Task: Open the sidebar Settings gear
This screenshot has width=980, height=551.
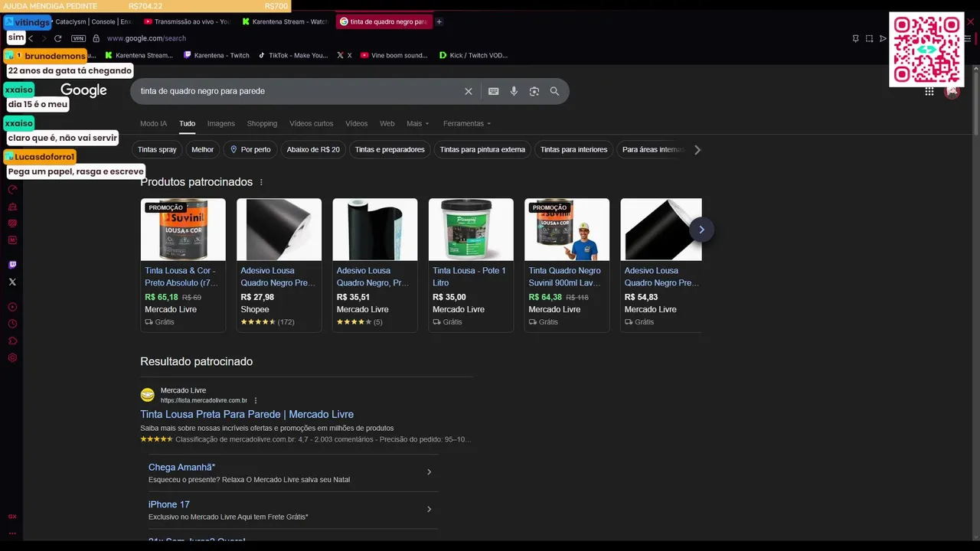Action: 12,357
